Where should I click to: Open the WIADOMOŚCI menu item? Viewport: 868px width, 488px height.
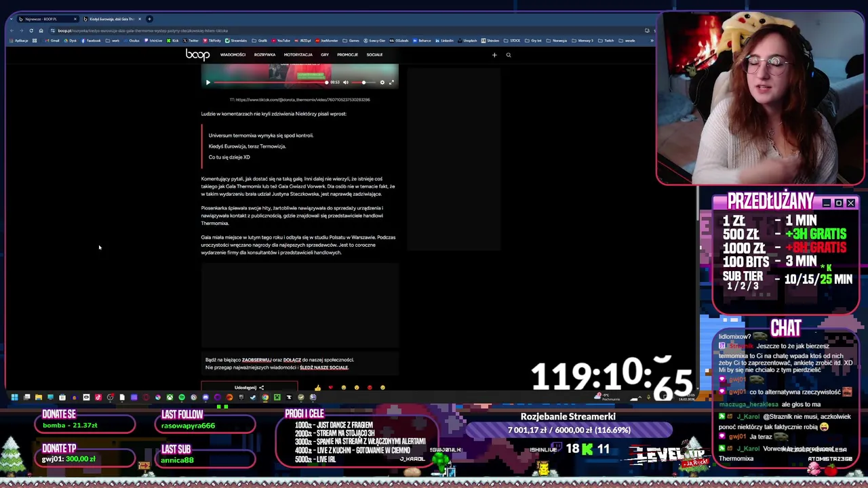click(x=233, y=55)
